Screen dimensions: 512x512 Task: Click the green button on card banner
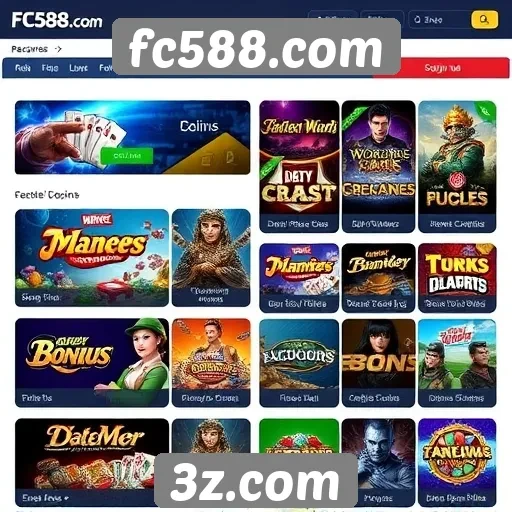(x=127, y=155)
